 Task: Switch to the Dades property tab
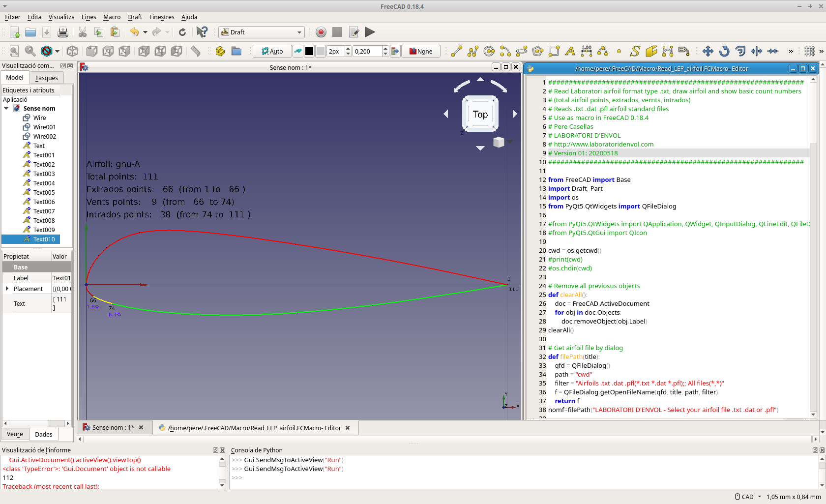coord(44,434)
